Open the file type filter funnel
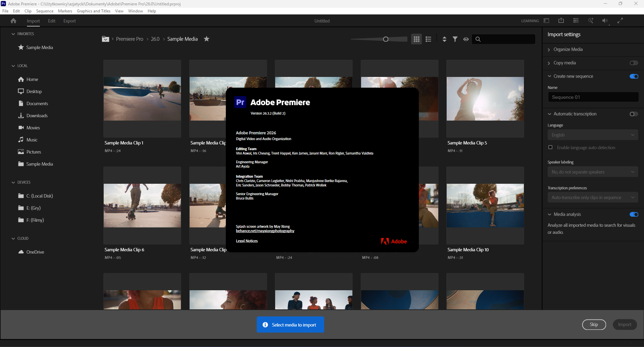This screenshot has height=347, width=644. [x=455, y=39]
